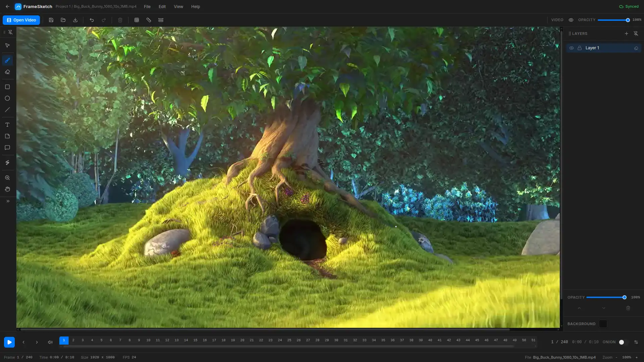644x362 pixels.
Task: Open the Help menu
Action: coord(196,6)
